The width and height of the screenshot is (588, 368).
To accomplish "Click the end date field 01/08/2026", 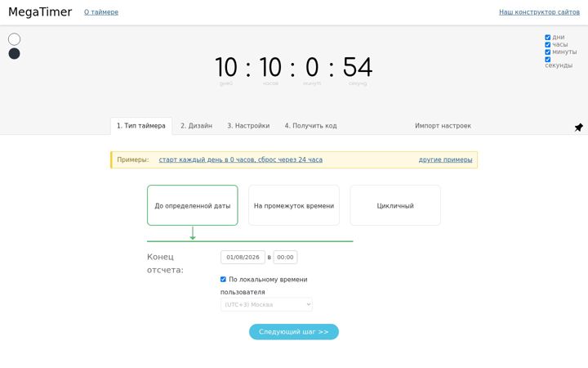I will (243, 258).
